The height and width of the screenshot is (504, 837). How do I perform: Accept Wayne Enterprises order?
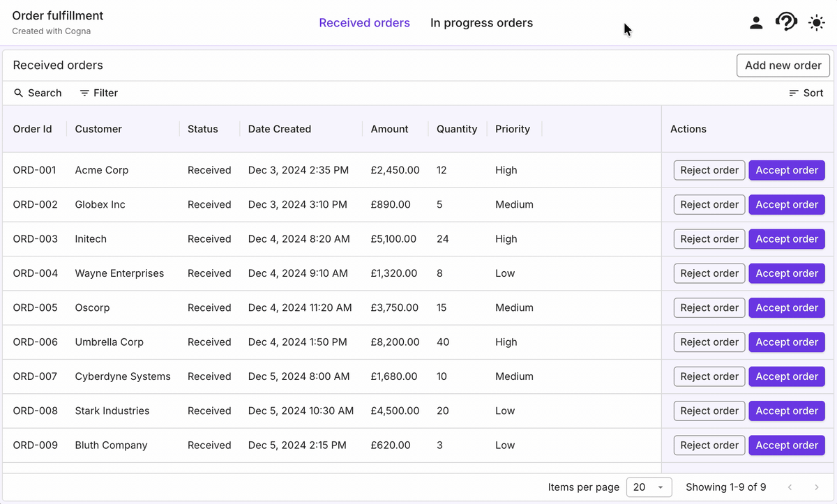coord(787,273)
